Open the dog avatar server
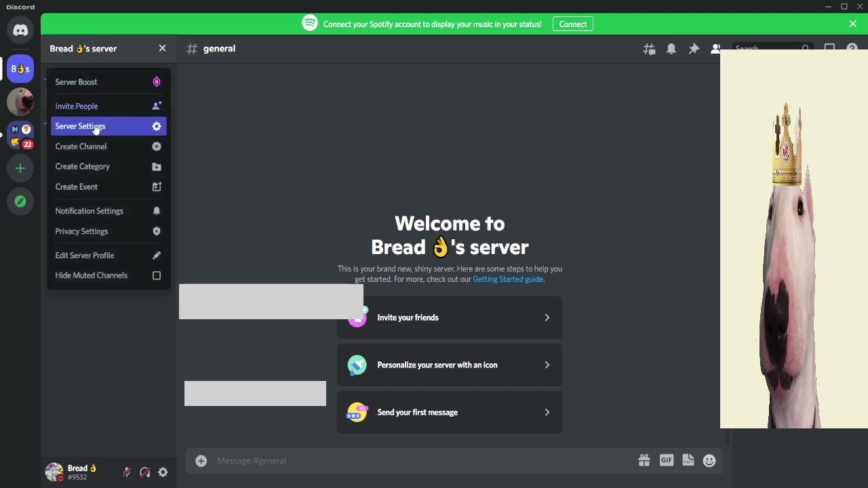Image resolution: width=868 pixels, height=488 pixels. tap(20, 102)
